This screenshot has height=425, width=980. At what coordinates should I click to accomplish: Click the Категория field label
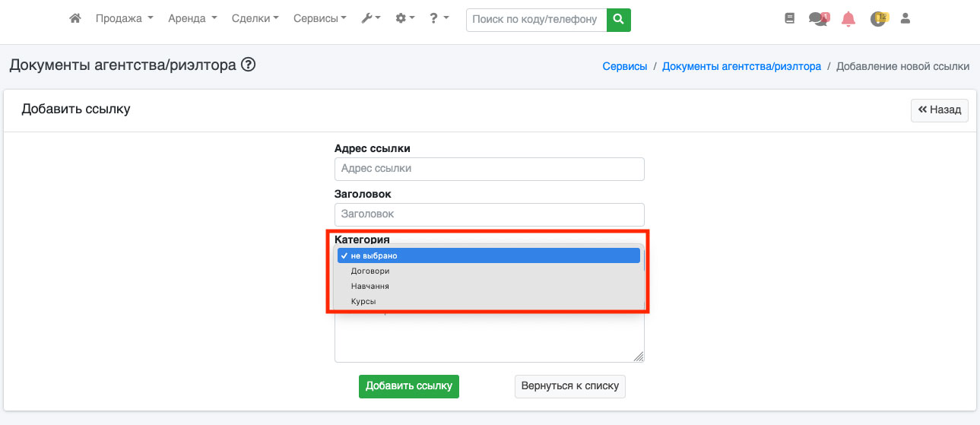[362, 239]
